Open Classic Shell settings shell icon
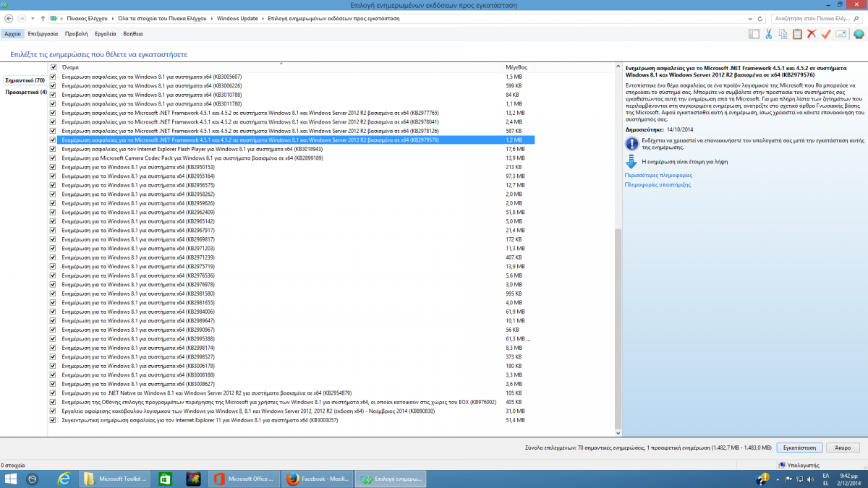 pos(859,34)
